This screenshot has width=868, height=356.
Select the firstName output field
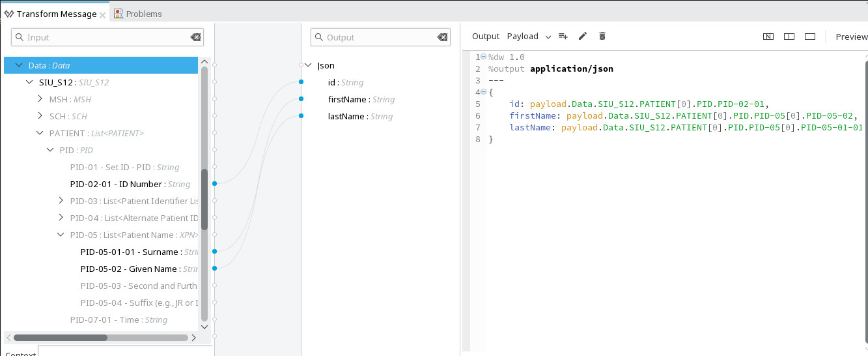[348, 100]
